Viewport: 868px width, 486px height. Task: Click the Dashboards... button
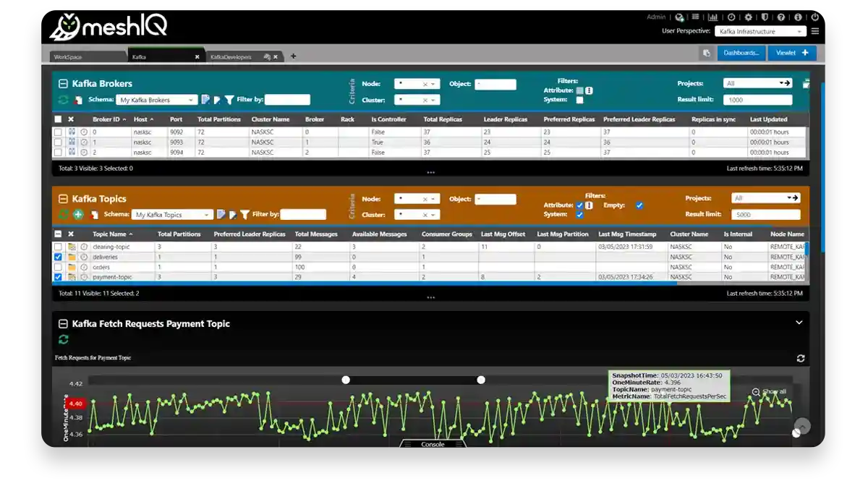click(x=741, y=53)
